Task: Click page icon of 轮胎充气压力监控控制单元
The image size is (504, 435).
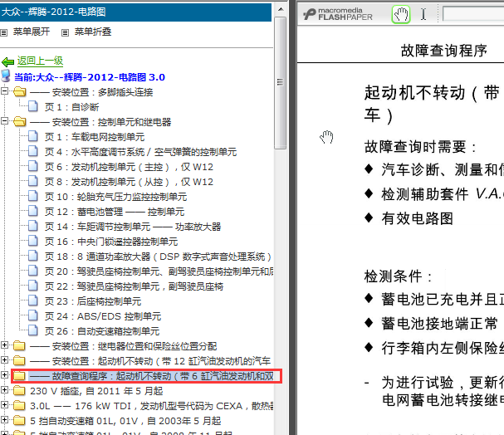Action: (x=32, y=196)
